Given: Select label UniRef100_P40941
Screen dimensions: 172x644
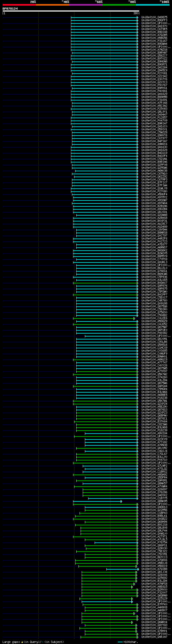Looking at the screenshot, I should [154, 91].
